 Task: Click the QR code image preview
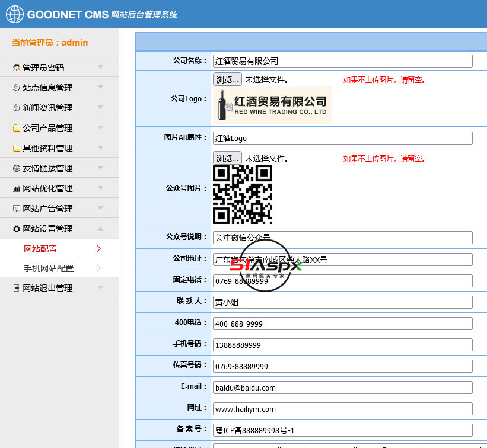point(242,196)
